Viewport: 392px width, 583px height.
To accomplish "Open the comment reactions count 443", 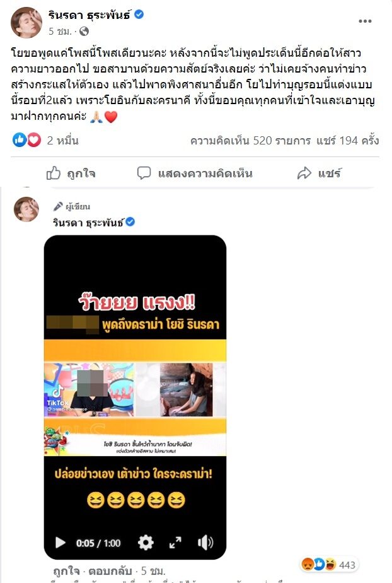I will (x=329, y=565).
